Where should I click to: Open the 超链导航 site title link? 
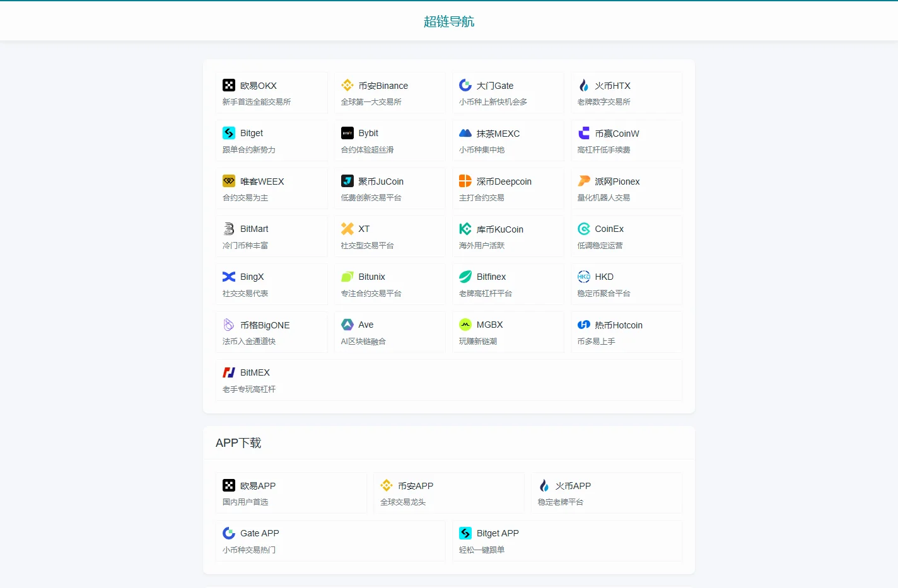(x=449, y=21)
